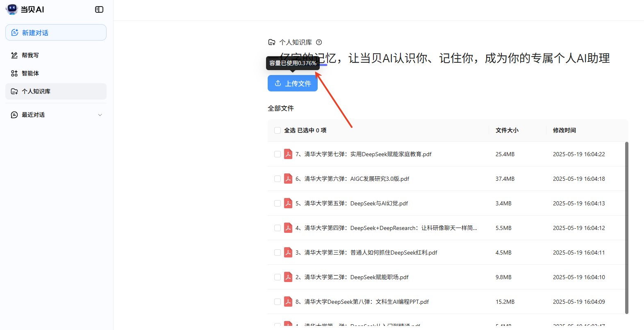
Task: Check the box for 第二弹 DeepSeek赋能职场.pdf
Action: [278, 277]
